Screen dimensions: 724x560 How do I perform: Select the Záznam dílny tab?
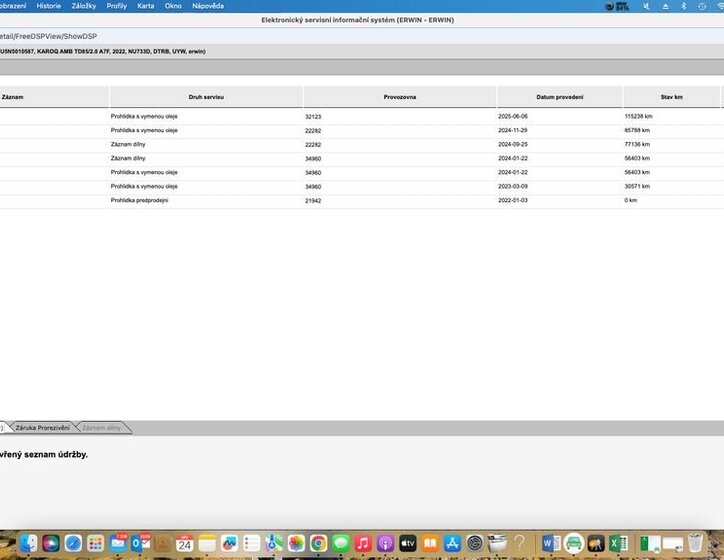(101, 428)
